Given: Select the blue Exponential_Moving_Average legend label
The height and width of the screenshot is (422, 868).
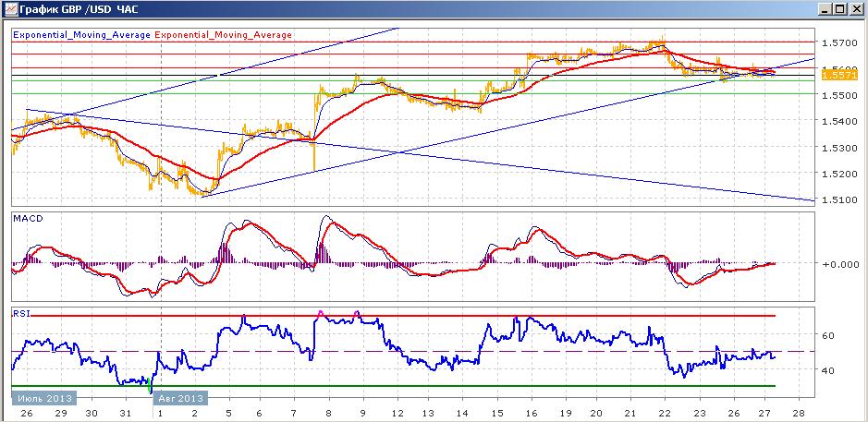Looking at the screenshot, I should pos(81,35).
